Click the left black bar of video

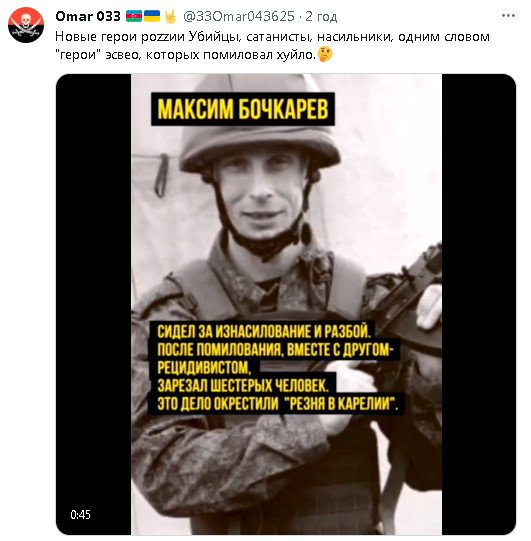[x=94, y=304]
